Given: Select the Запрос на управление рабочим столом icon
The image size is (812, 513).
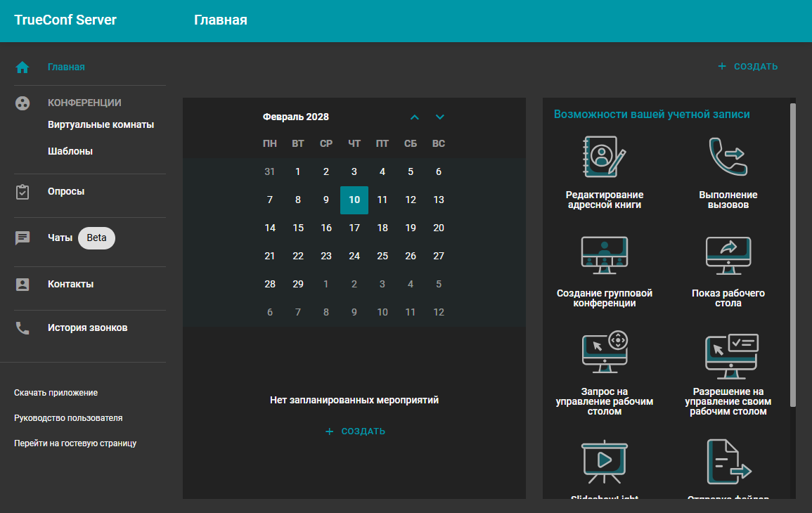Looking at the screenshot, I should tap(605, 351).
